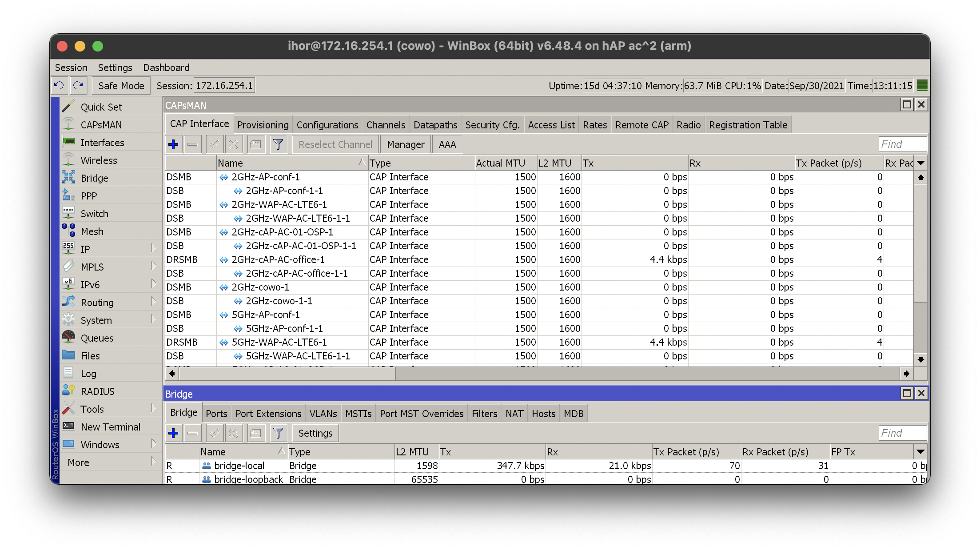Open Mesh sidebar entry

click(111, 231)
